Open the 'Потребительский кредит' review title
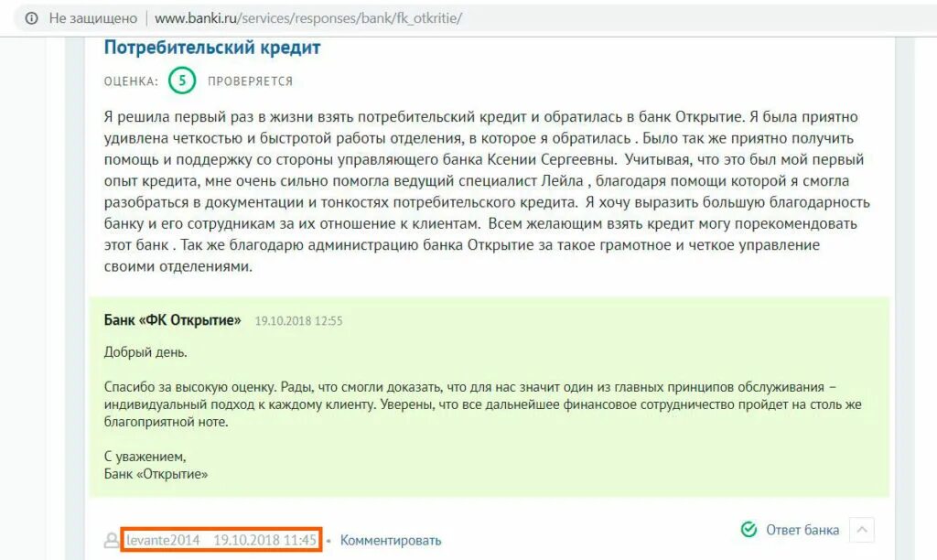This screenshot has width=937, height=560. click(212, 48)
